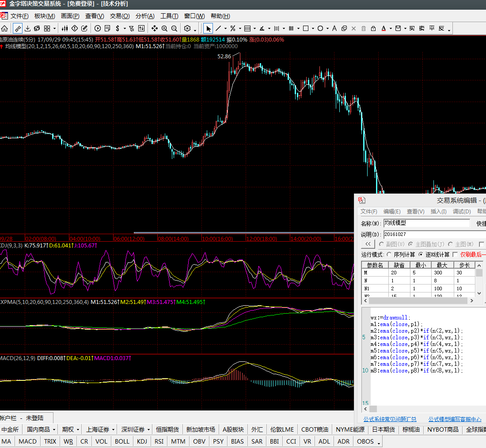This screenshot has height=448, width=486.
Task: Switch to the BOLL indicator tab
Action: (122, 441)
